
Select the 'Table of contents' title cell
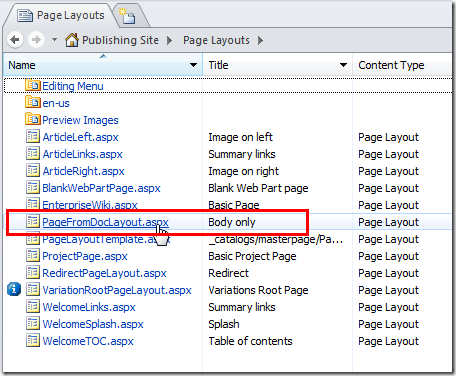point(250,341)
